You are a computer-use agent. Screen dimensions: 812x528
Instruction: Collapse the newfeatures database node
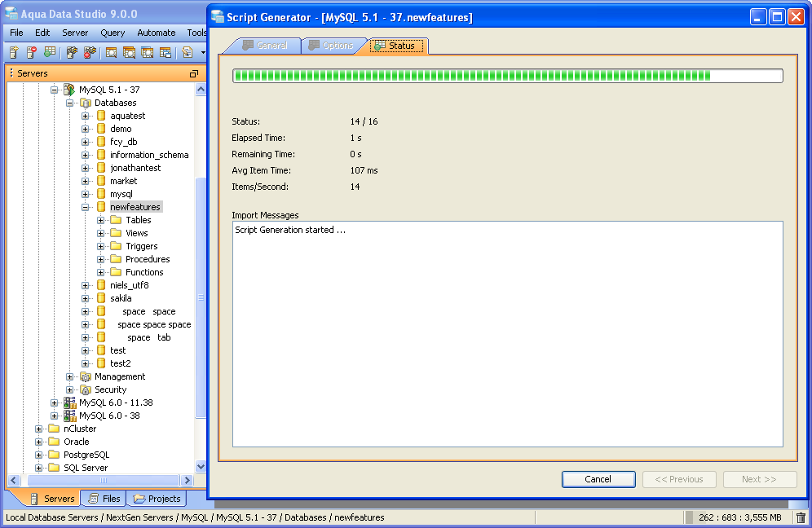click(x=86, y=207)
